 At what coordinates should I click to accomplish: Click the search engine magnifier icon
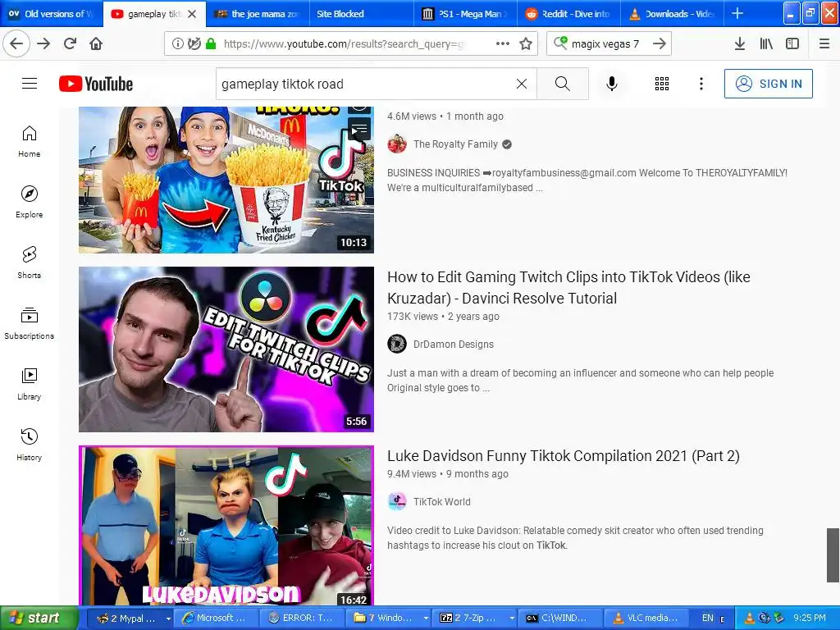560,43
